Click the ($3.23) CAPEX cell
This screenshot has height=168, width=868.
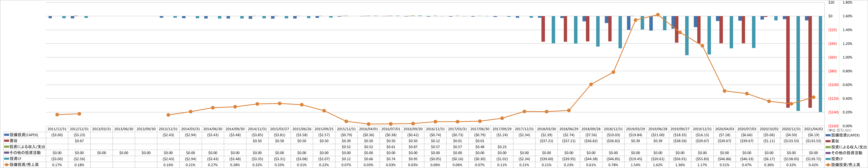(79, 135)
